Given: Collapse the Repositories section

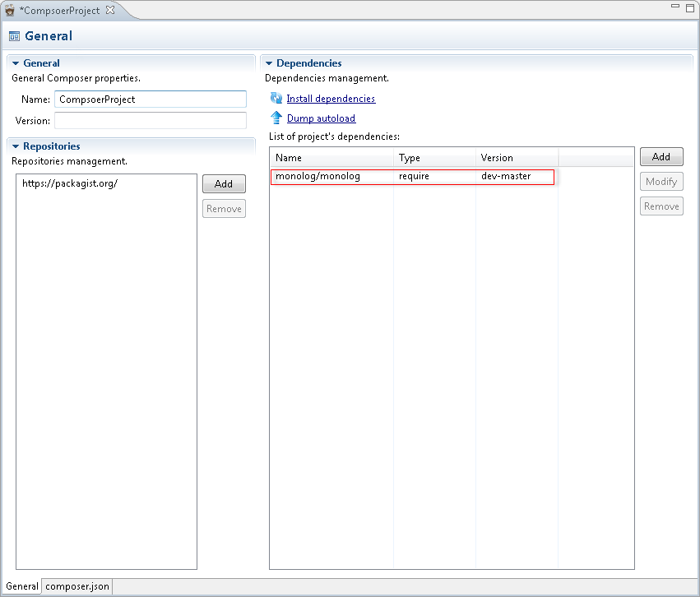Looking at the screenshot, I should 16,146.
